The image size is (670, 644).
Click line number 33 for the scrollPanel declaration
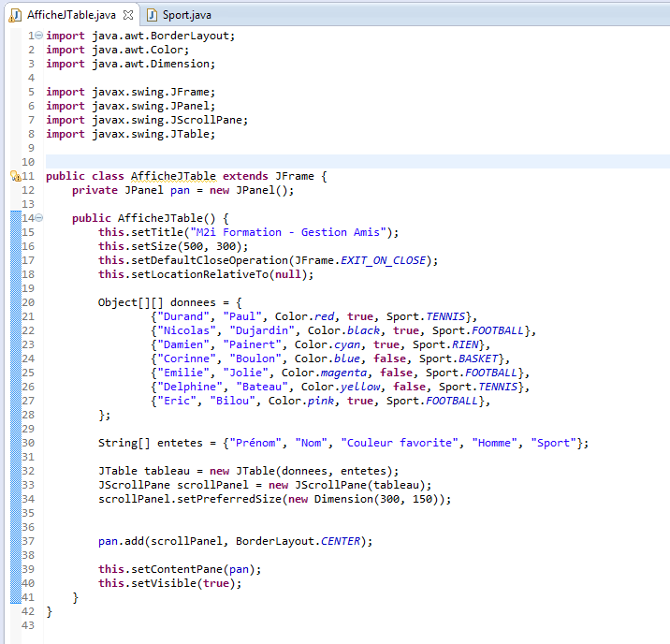coord(27,485)
